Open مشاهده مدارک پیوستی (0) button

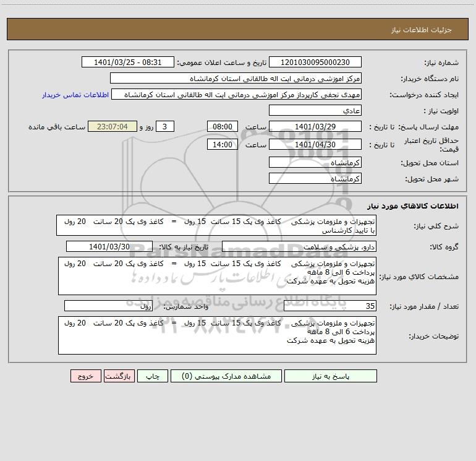[226, 376]
